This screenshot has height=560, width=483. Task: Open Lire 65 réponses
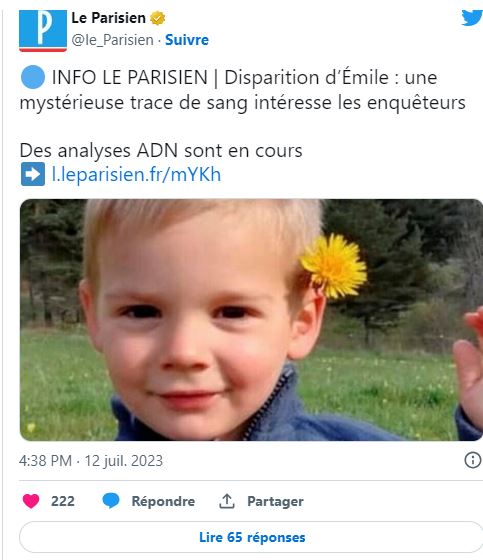252,537
